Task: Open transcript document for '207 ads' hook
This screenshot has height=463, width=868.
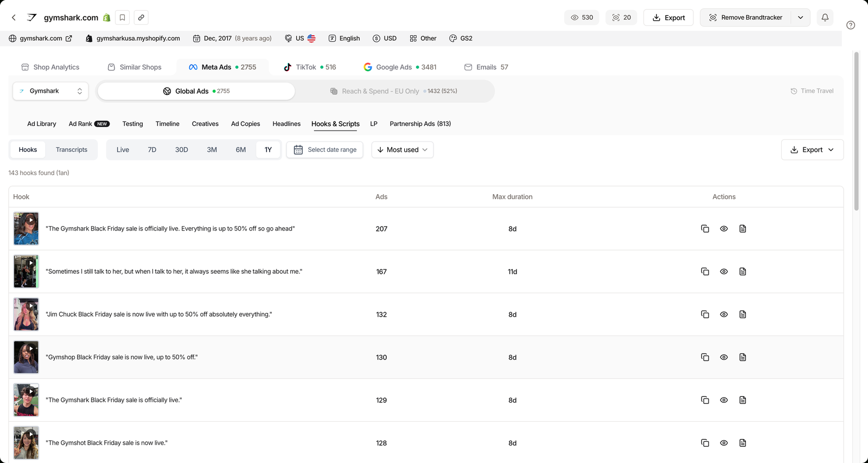Action: [x=743, y=229]
